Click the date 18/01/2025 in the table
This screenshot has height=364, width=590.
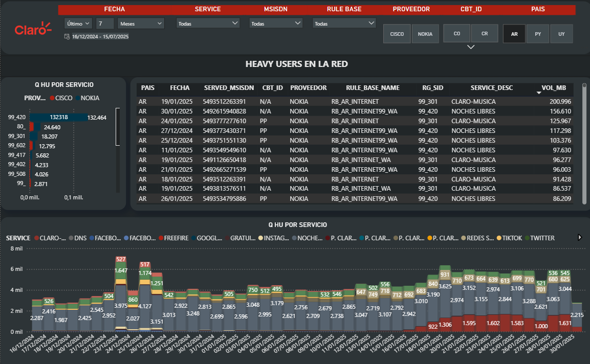(177, 179)
